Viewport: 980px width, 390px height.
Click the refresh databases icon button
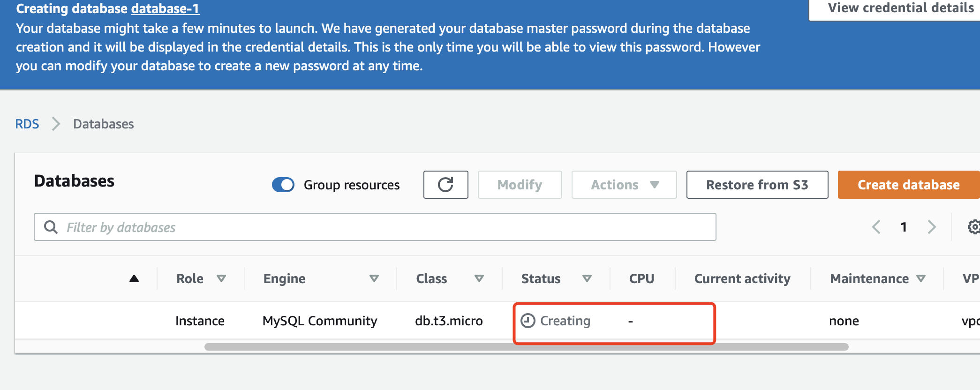pos(445,185)
